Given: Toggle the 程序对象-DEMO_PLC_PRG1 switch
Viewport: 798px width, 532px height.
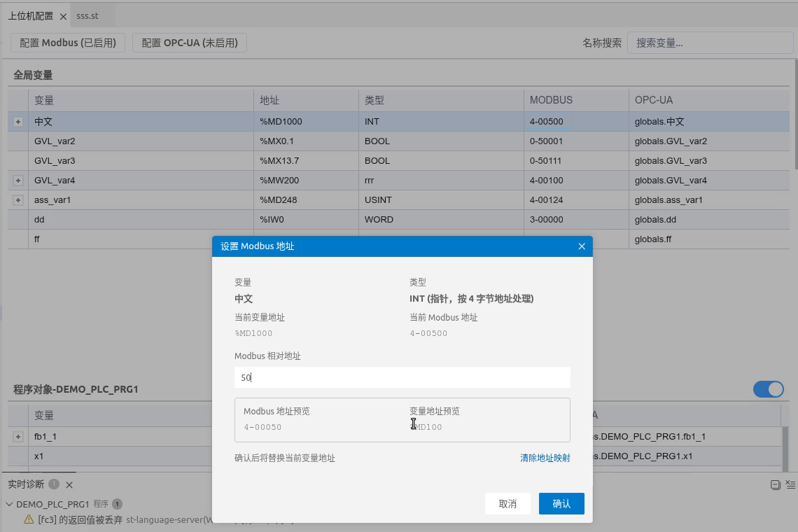Looking at the screenshot, I should [x=768, y=389].
